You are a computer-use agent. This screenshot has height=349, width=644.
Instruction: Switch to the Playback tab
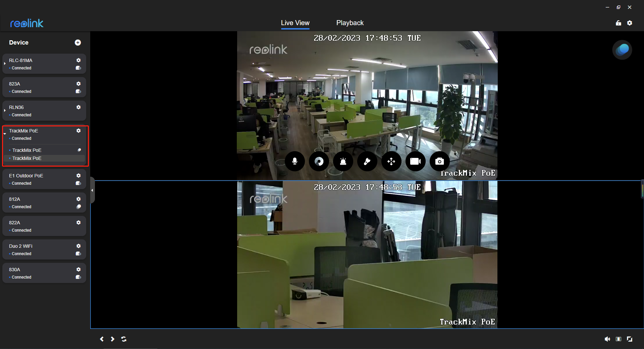click(x=350, y=23)
